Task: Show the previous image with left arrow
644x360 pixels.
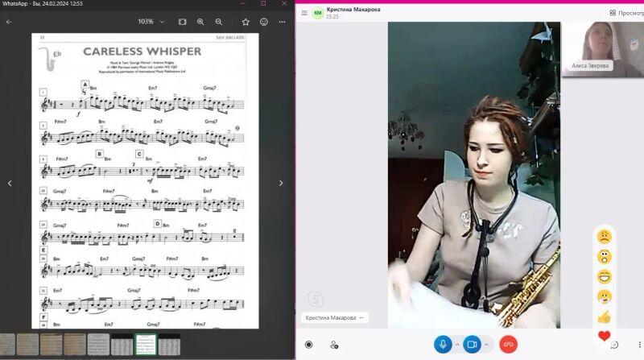Action: click(x=10, y=184)
